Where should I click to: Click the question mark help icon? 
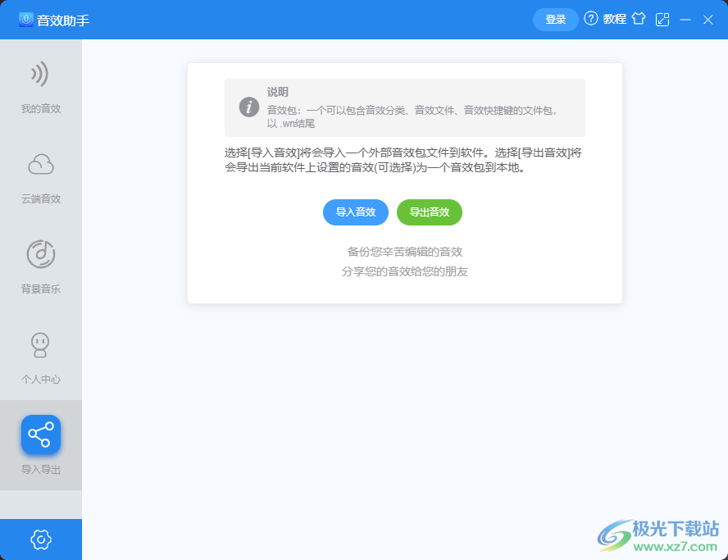coord(589,19)
